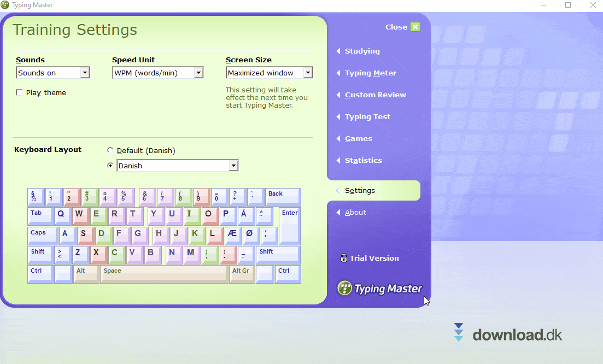Expand the Speed Unit dropdown

[198, 73]
